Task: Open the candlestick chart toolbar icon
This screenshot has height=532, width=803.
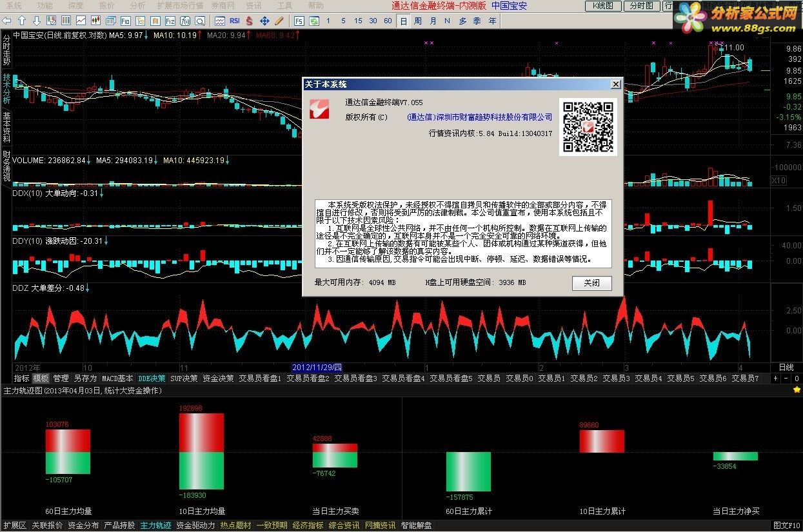Action: [x=95, y=21]
